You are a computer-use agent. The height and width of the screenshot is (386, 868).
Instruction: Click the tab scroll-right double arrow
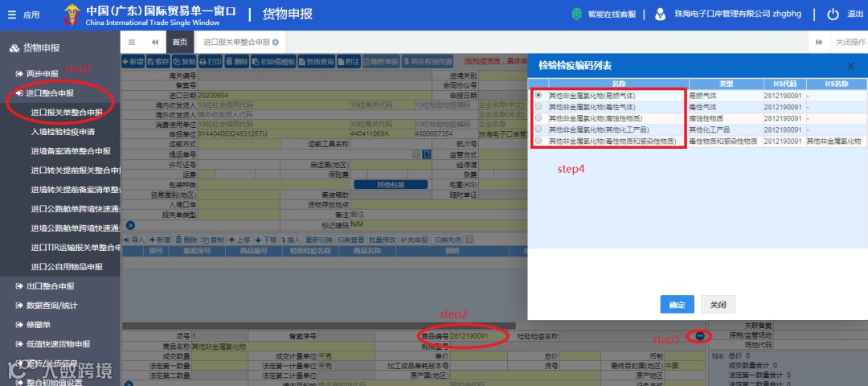[818, 42]
